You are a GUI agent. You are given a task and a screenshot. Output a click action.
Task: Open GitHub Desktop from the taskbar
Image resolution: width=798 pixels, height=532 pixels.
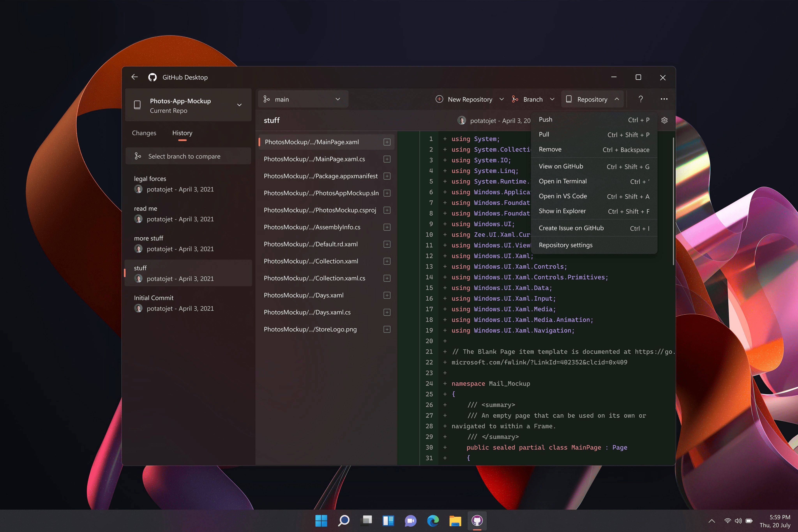click(477, 521)
